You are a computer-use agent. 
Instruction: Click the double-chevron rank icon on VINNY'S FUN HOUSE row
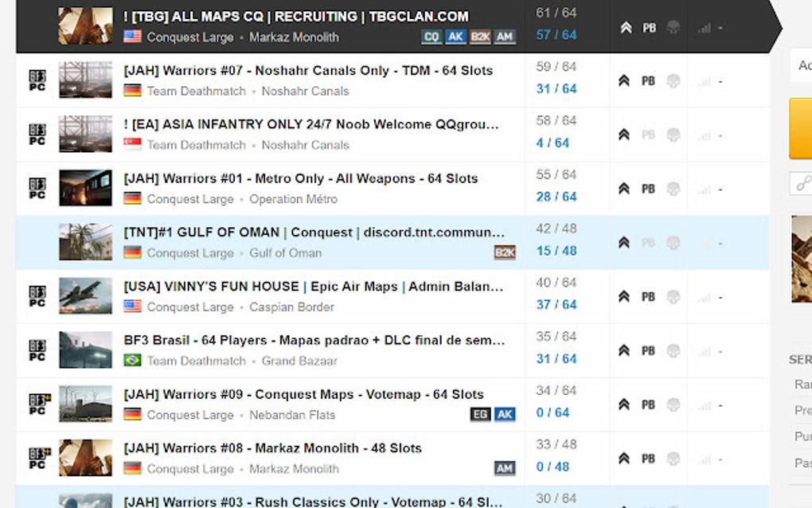pos(623,296)
